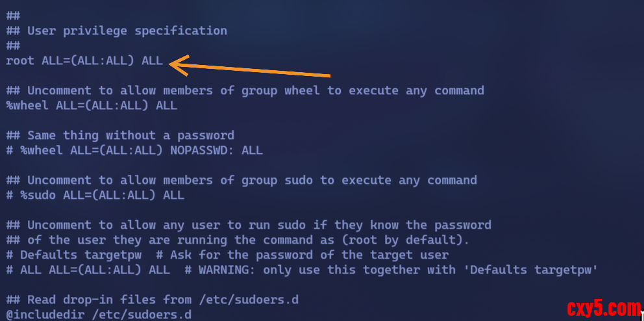
Task: Click the commented %wheel NOPASSWD line
Action: click(134, 150)
